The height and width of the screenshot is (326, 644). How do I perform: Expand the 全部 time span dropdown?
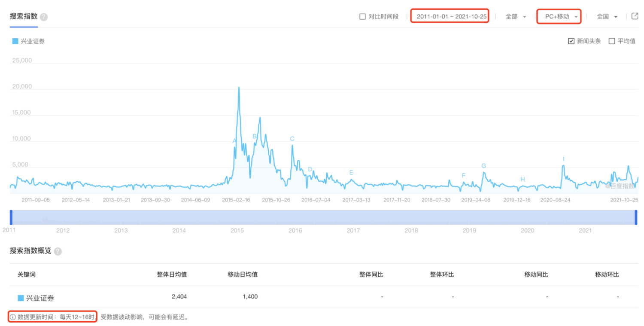click(x=516, y=17)
